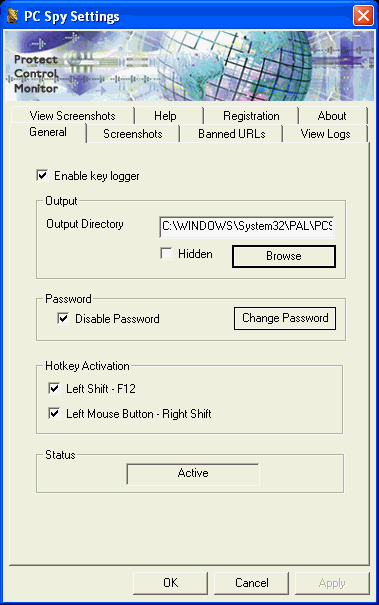Click the Change Password button
The image size is (379, 605).
coord(285,318)
